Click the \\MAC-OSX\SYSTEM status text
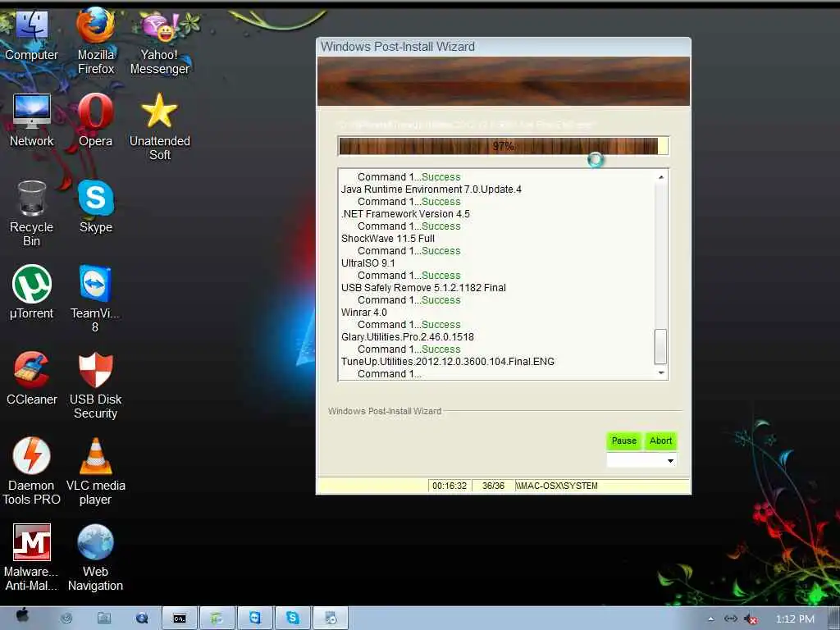 click(x=557, y=486)
